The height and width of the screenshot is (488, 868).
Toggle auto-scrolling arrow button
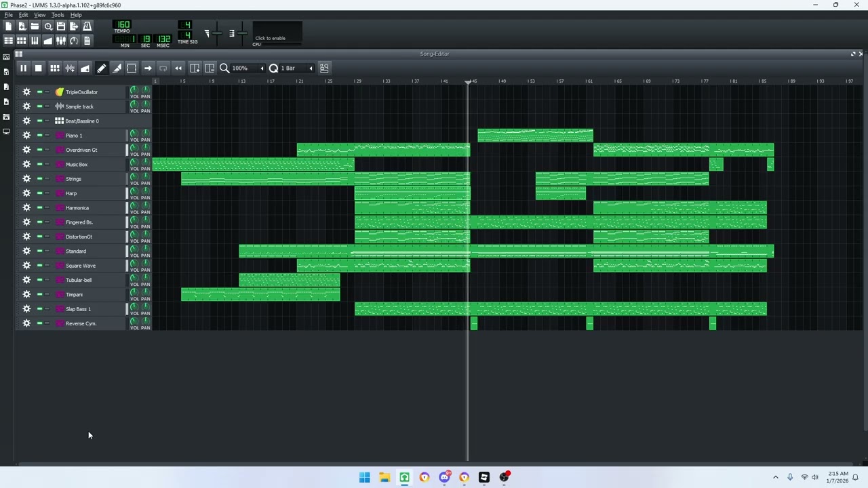coord(148,68)
